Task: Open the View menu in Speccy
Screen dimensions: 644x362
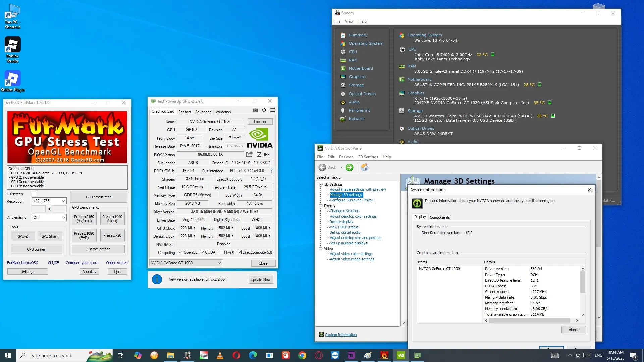Action: tap(349, 21)
